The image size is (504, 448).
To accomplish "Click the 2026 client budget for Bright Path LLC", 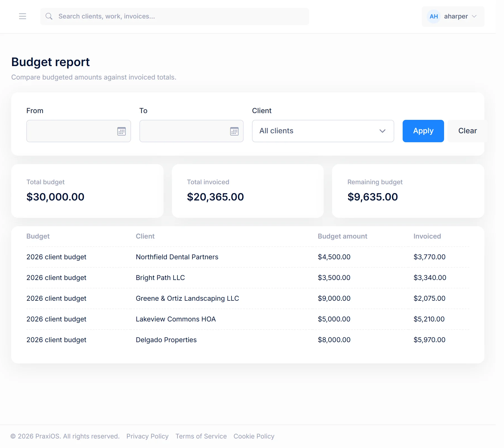I will (x=56, y=278).
